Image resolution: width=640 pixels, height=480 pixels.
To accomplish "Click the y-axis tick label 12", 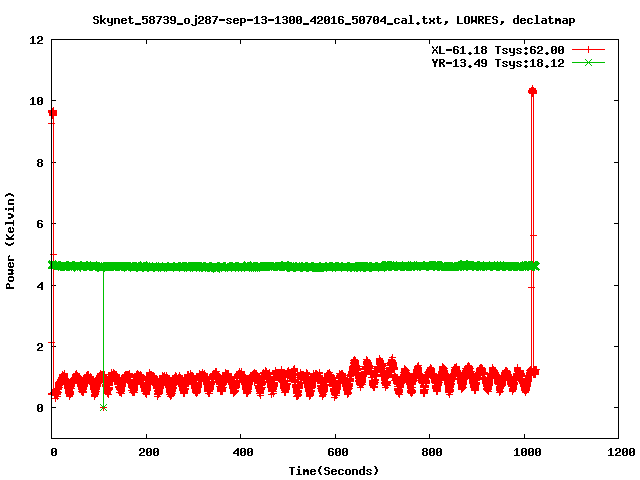I will (x=36, y=40).
